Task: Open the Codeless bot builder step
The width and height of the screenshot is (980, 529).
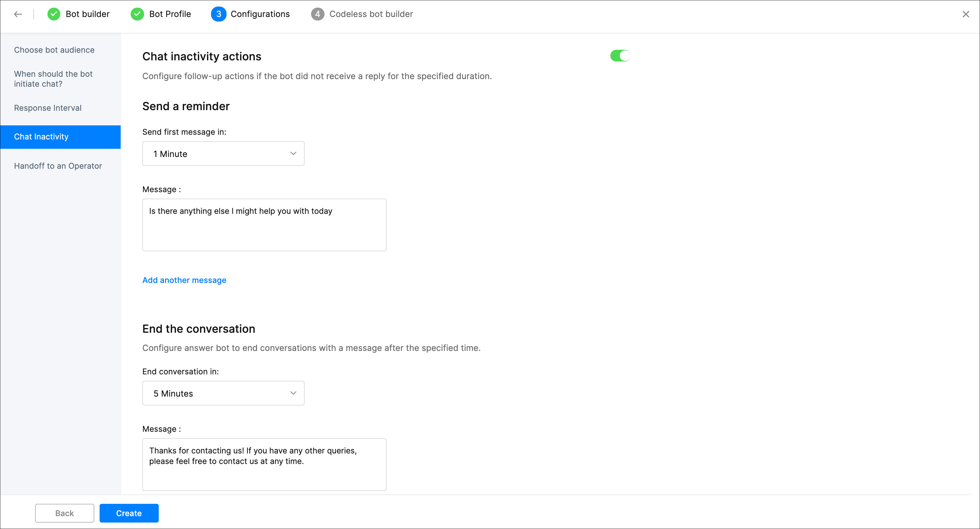Action: (x=371, y=14)
